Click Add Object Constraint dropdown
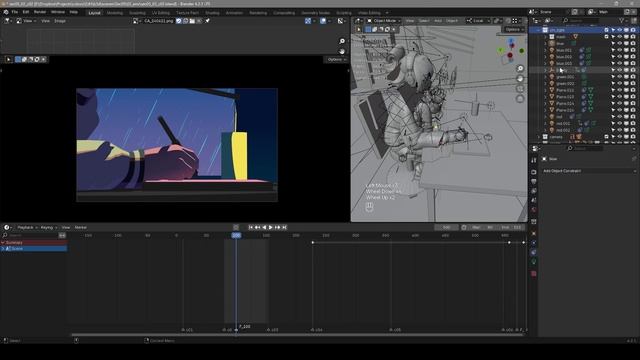 click(589, 171)
